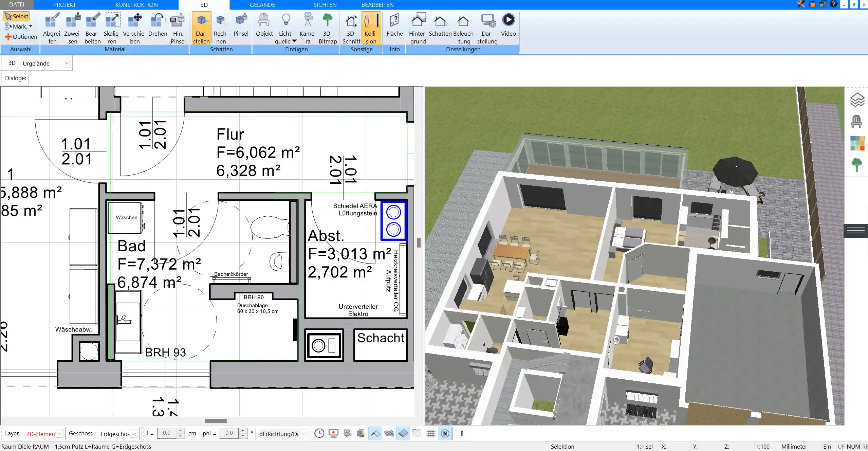Click shadow Rechnen tool
This screenshot has height=451, width=868.
[x=221, y=28]
